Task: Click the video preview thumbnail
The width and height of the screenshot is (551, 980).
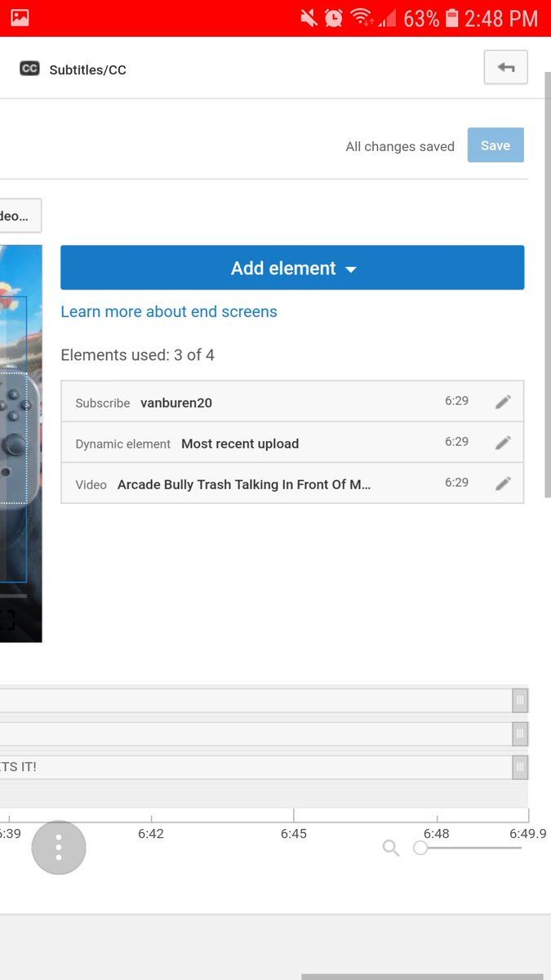Action: tap(20, 443)
